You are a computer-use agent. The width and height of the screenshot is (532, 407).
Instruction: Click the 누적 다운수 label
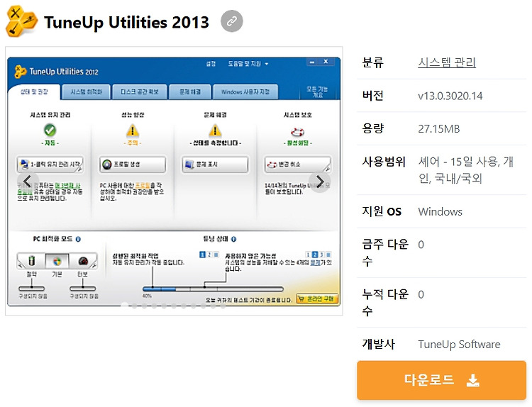(x=385, y=302)
